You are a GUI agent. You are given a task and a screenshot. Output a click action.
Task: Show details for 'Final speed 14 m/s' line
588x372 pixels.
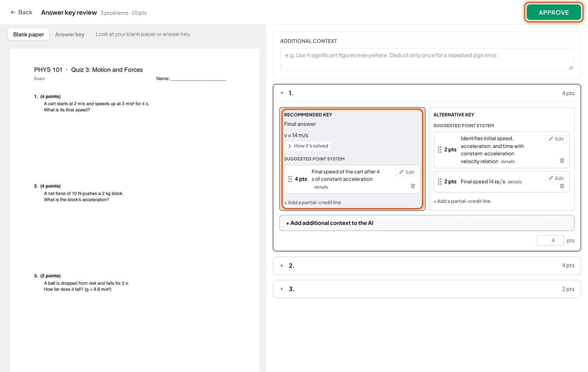pos(514,182)
